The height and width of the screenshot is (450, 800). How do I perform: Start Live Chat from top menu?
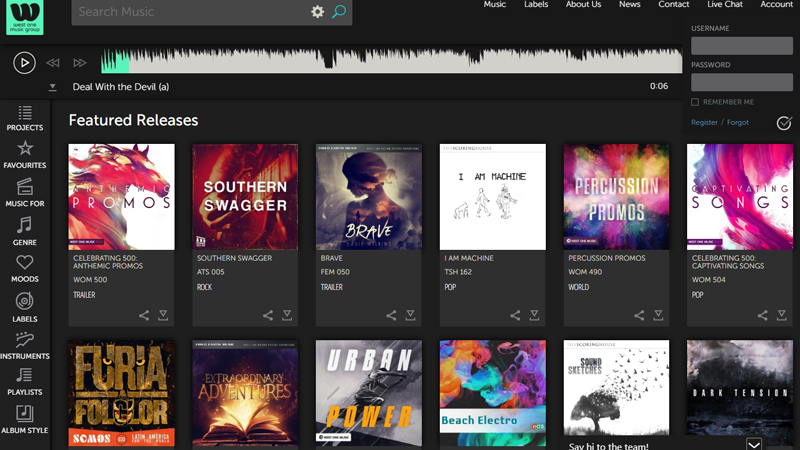click(x=724, y=4)
